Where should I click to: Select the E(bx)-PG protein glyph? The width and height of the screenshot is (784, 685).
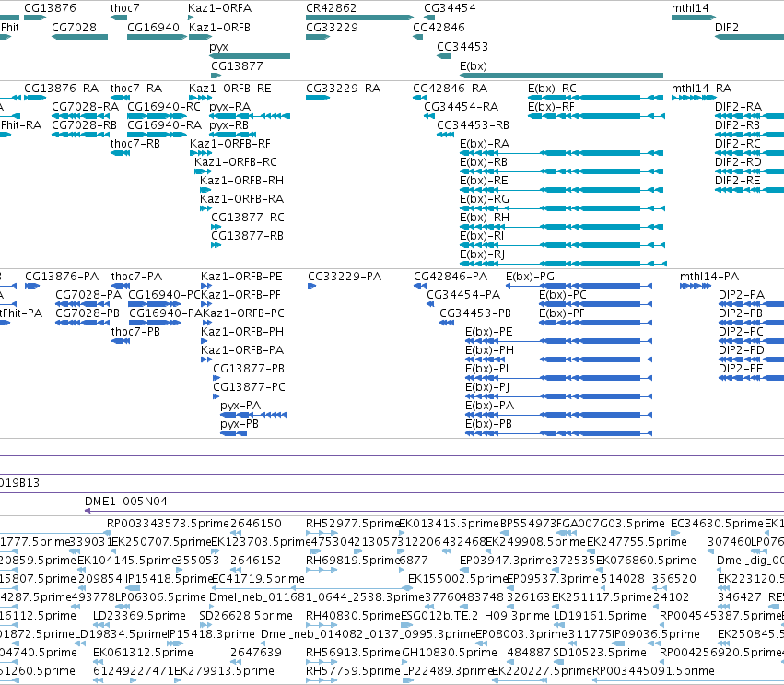579,286
